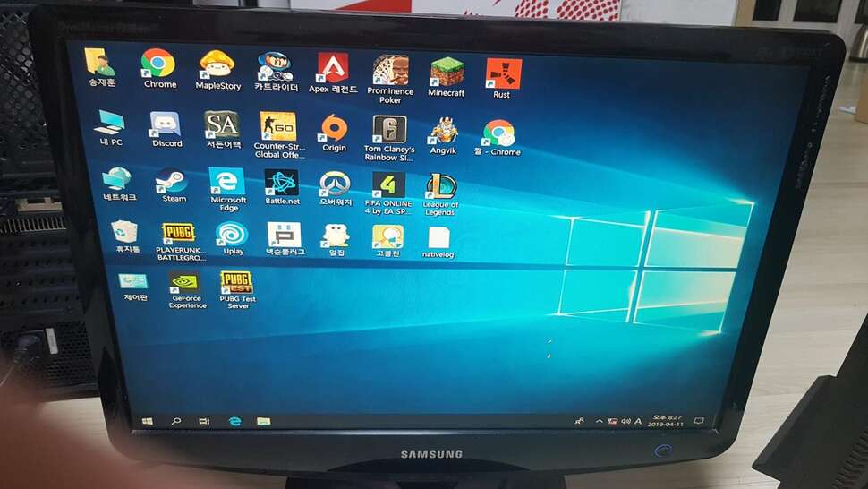Select the MapleStory desktop icon

[x=217, y=70]
